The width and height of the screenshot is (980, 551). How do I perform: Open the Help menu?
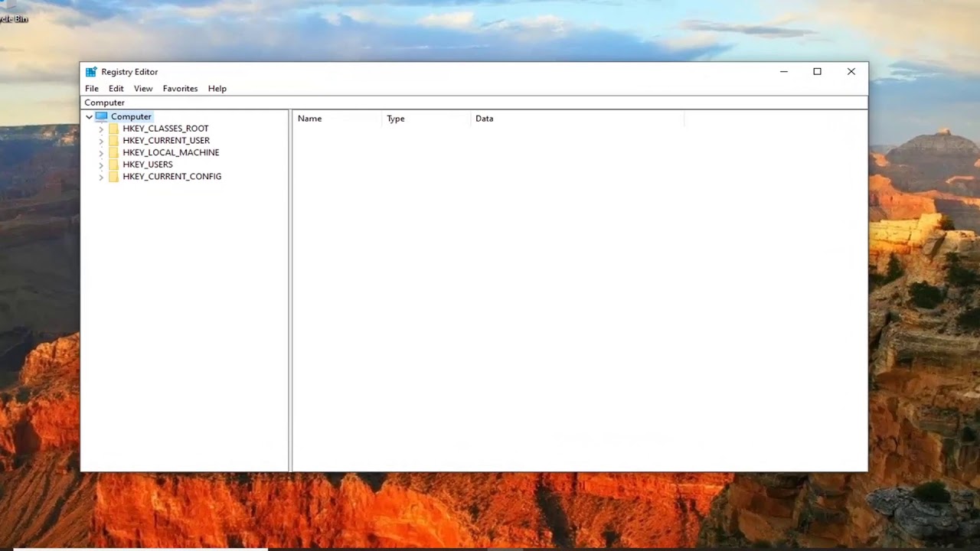[217, 89]
